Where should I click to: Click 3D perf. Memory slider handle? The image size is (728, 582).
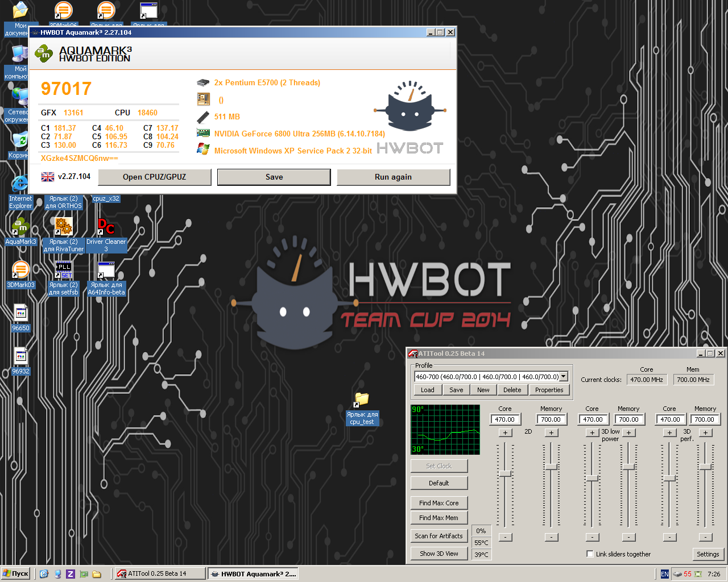click(706, 467)
